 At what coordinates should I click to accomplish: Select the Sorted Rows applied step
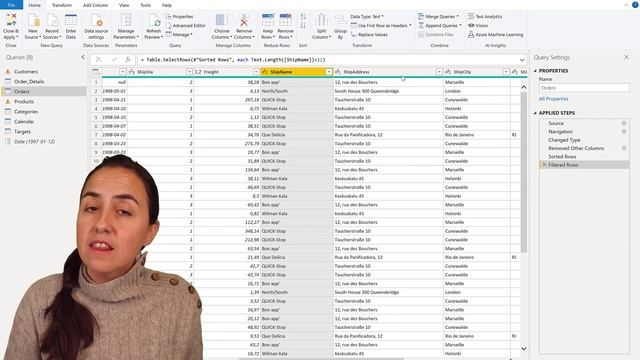[562, 156]
